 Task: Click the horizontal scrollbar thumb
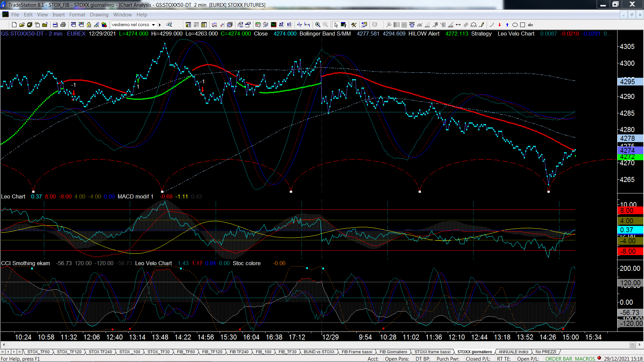(x=633, y=345)
